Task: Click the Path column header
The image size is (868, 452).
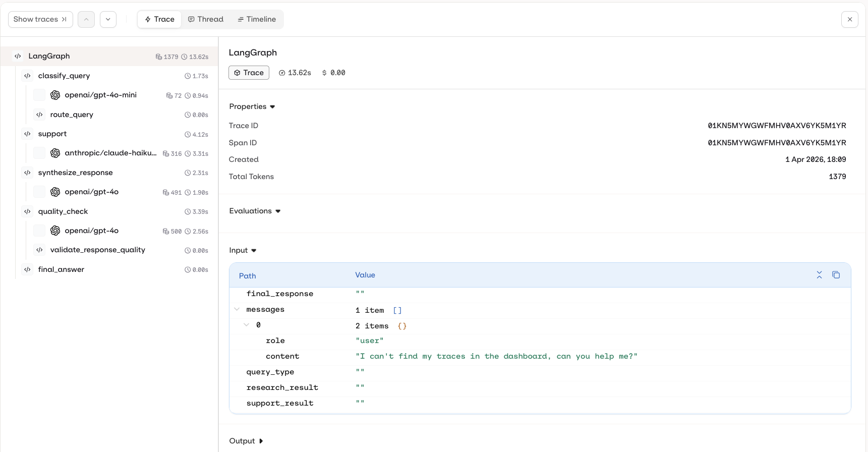Action: coord(247,275)
